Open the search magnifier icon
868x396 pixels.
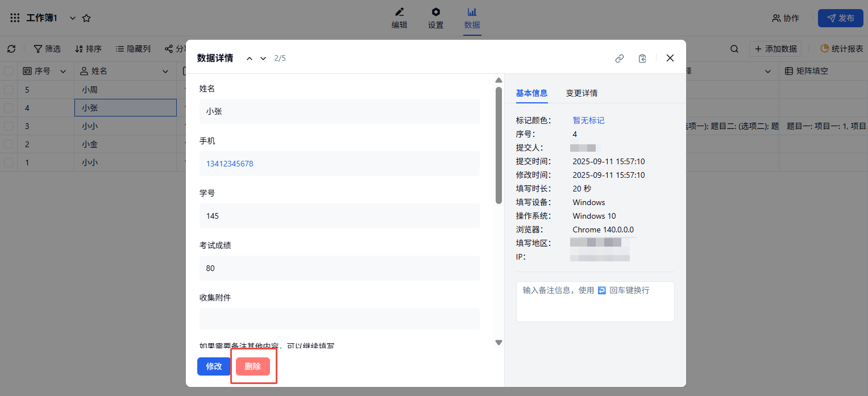point(734,49)
